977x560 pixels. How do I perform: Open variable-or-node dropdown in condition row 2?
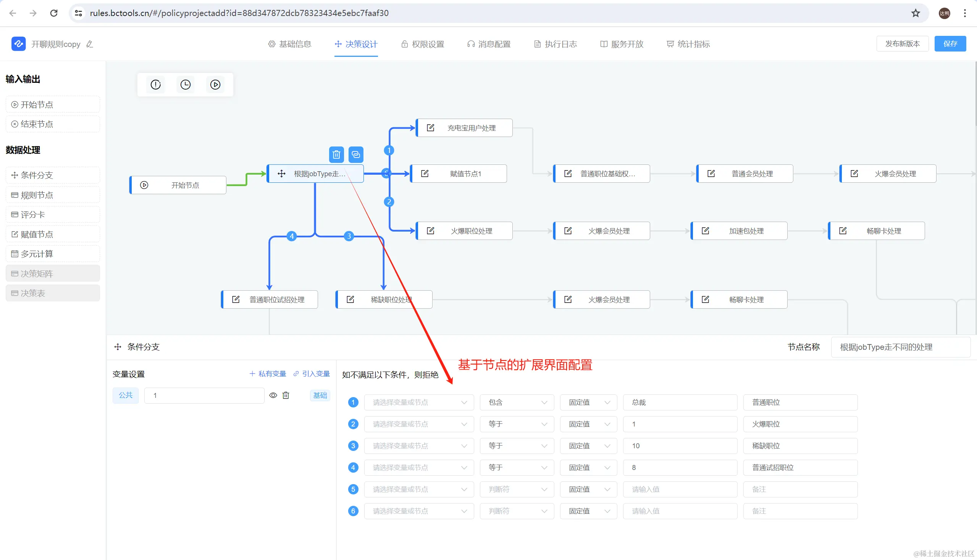[419, 424]
